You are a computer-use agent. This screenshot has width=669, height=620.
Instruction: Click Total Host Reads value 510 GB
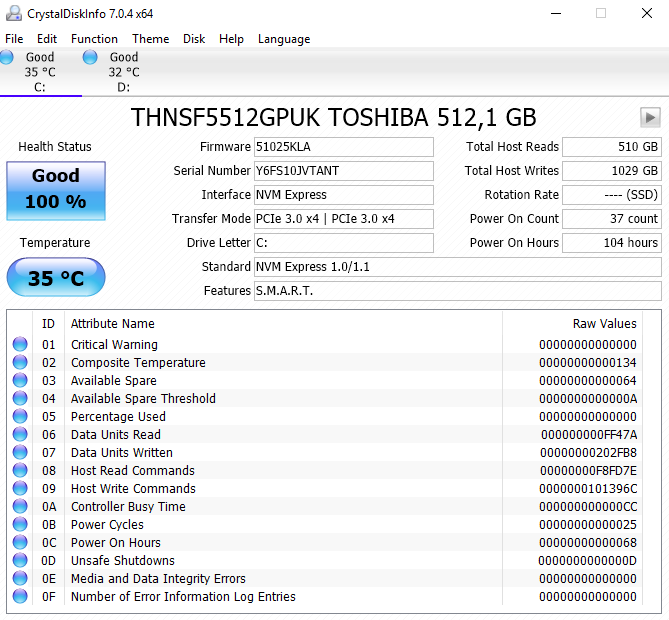click(x=612, y=147)
